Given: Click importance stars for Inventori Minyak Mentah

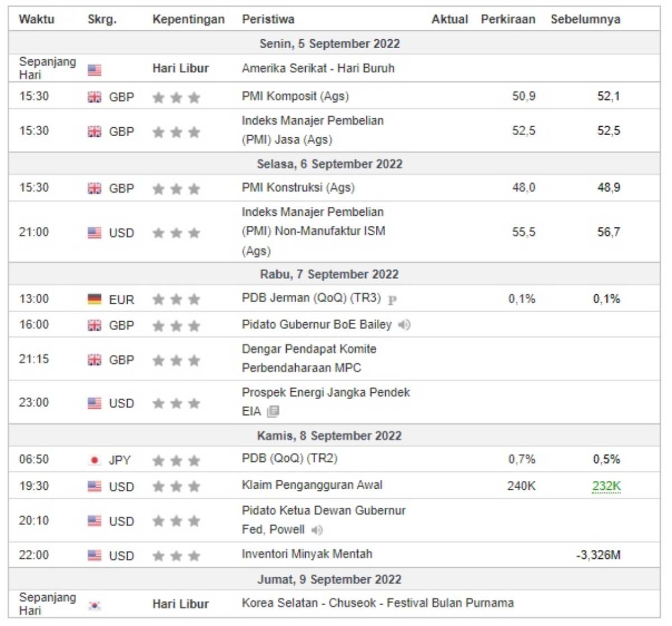Looking at the screenshot, I should point(176,555).
